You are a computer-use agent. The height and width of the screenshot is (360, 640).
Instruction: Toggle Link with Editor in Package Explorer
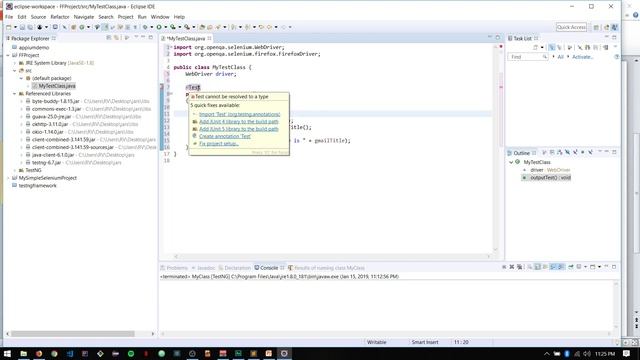tap(116, 38)
